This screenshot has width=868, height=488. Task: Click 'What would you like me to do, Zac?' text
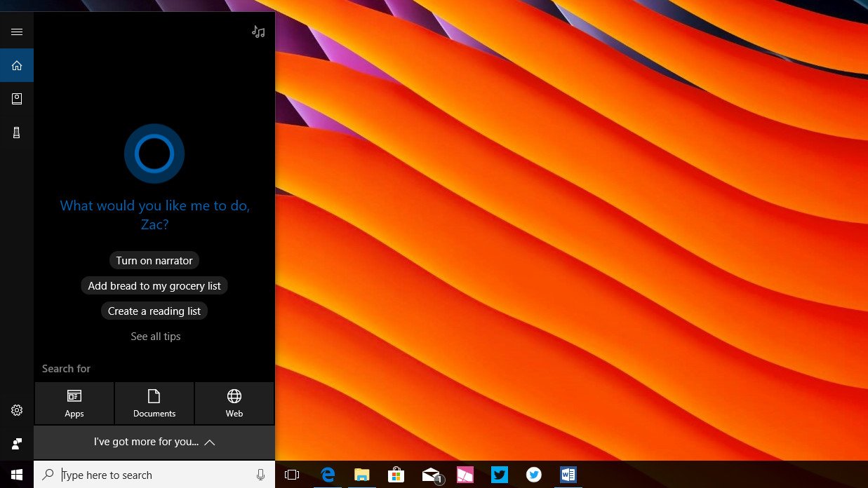(x=155, y=215)
